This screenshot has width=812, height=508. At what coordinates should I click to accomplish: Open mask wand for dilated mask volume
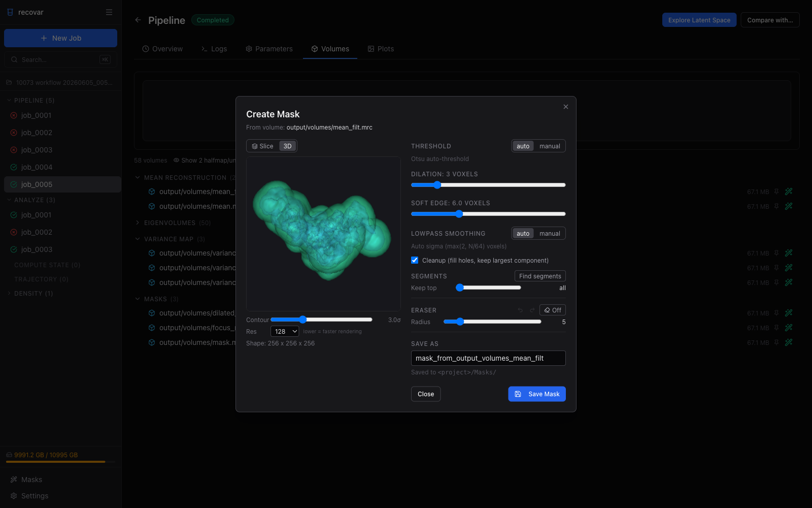coord(789,313)
